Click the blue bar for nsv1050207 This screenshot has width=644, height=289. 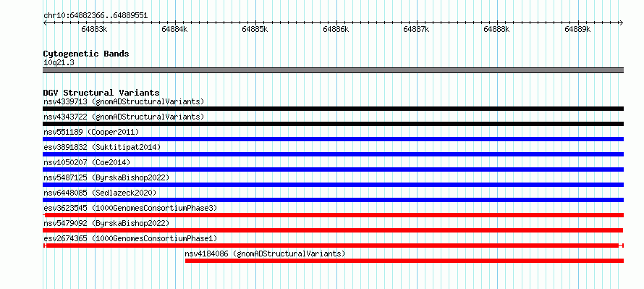[x=333, y=169]
